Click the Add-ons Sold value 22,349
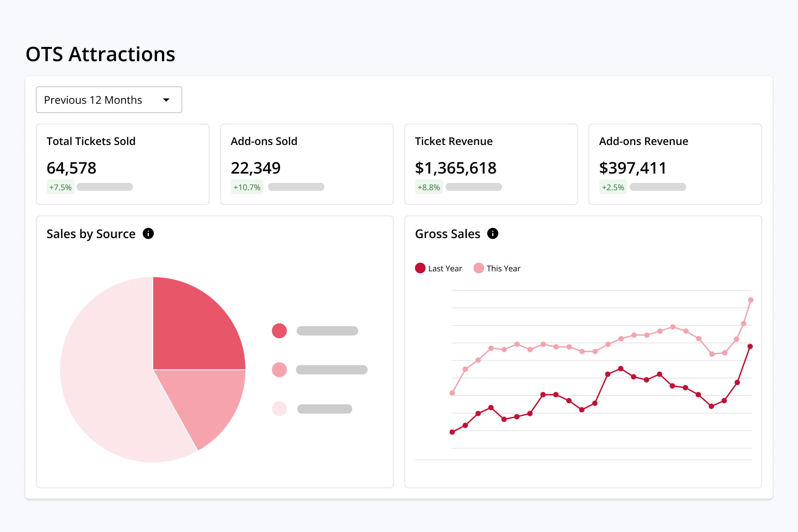The width and height of the screenshot is (798, 532). [x=255, y=168]
